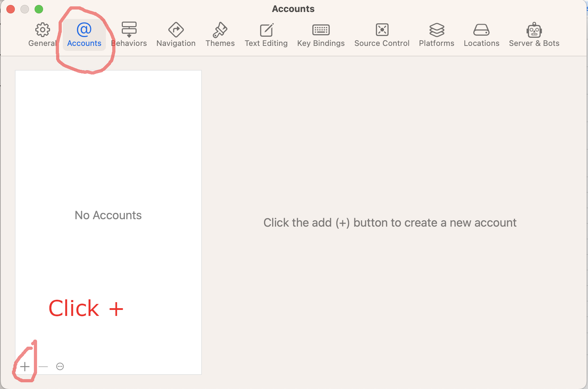Open the Server & Bots tab
Viewport: 588px width, 389px height.
point(534,35)
